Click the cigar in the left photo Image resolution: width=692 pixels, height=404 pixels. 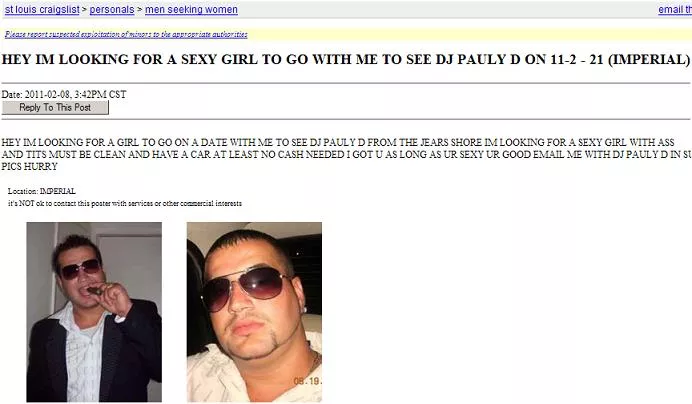point(94,290)
